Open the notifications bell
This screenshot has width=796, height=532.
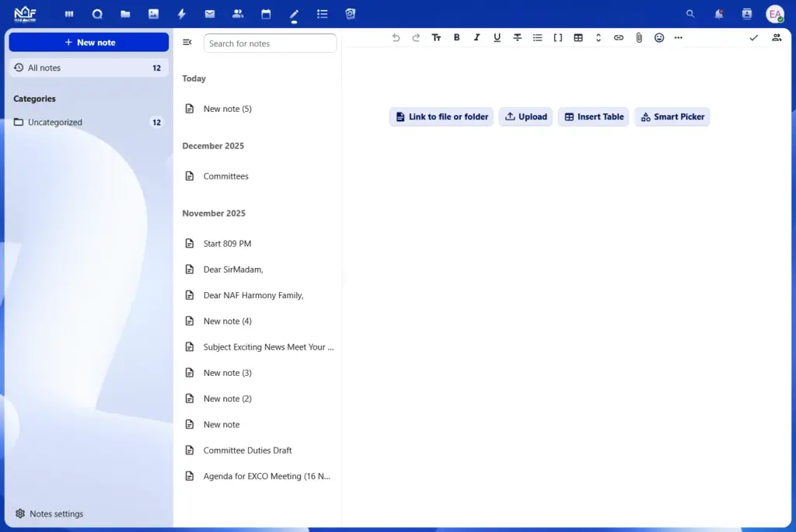[x=719, y=14]
